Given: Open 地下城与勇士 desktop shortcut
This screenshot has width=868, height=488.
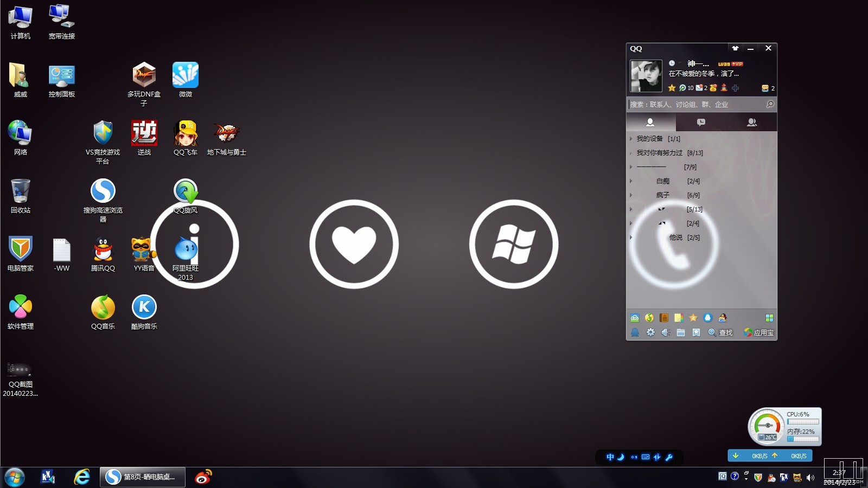Looking at the screenshot, I should click(x=227, y=138).
